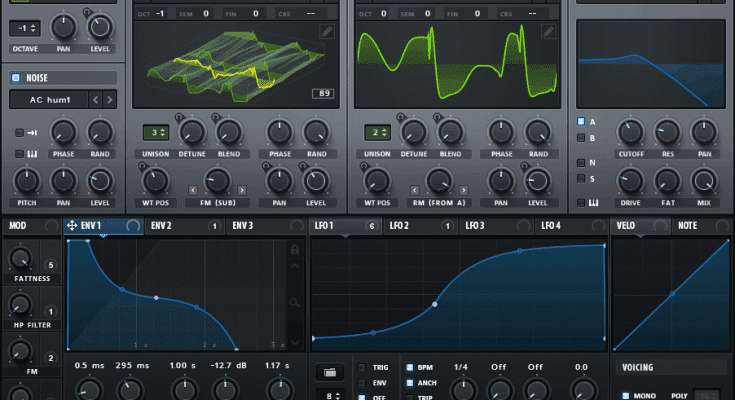This screenshot has height=400, width=735.
Task: Click the envelope zoom magnifier icon
Action: click(x=294, y=301)
